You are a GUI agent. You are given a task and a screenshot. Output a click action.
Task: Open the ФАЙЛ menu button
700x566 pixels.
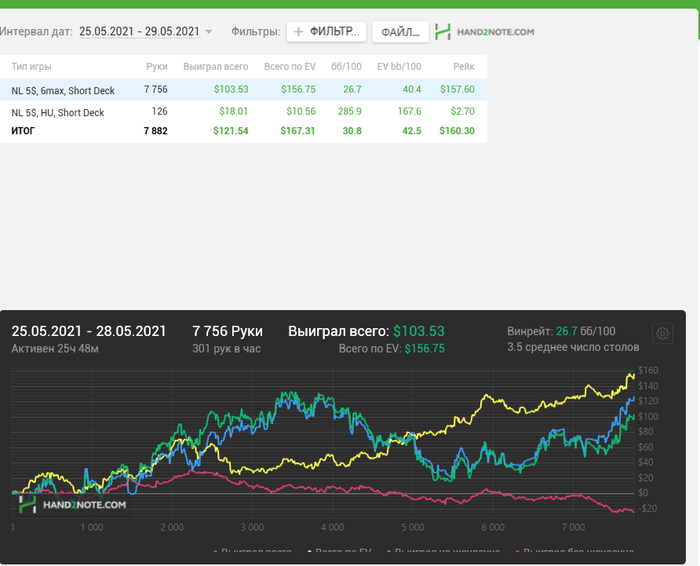click(x=400, y=32)
